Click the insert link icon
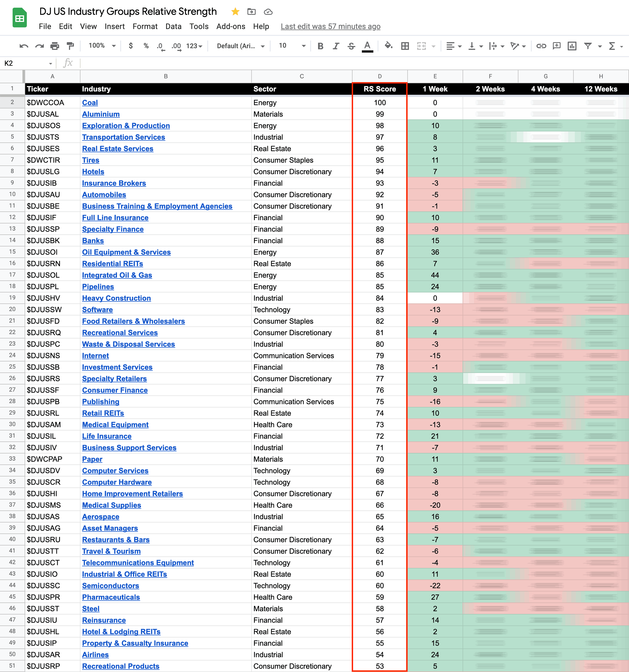The width and height of the screenshot is (629, 672). coord(541,46)
